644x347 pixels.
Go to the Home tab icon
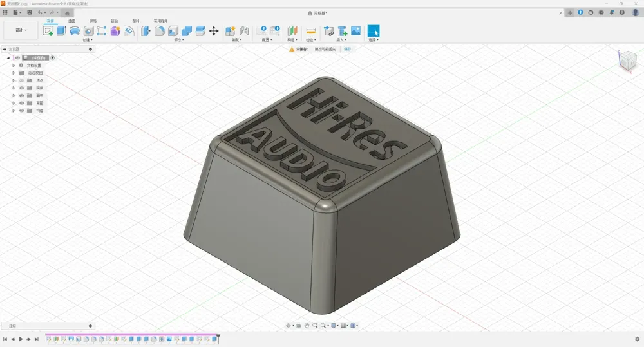68,13
